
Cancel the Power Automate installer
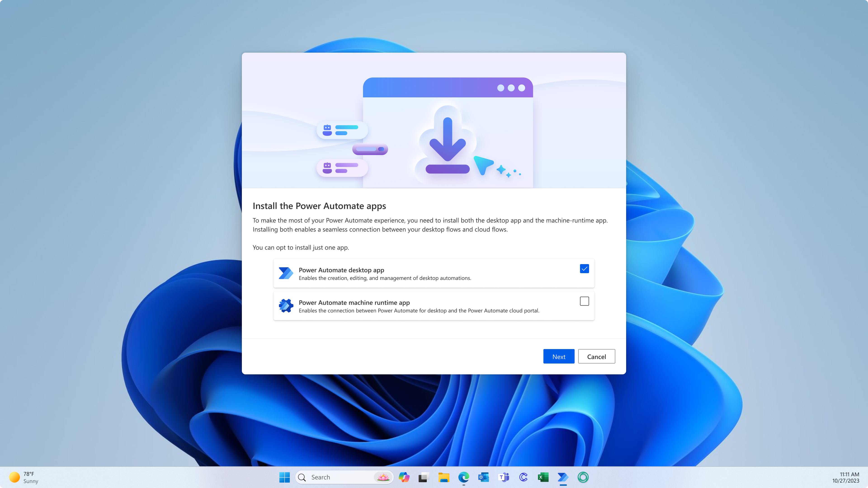tap(596, 356)
